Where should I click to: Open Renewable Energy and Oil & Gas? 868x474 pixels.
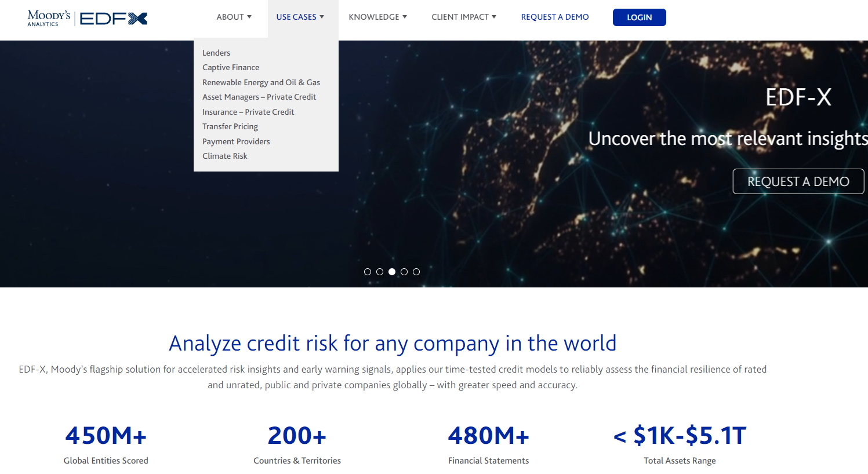(x=261, y=82)
